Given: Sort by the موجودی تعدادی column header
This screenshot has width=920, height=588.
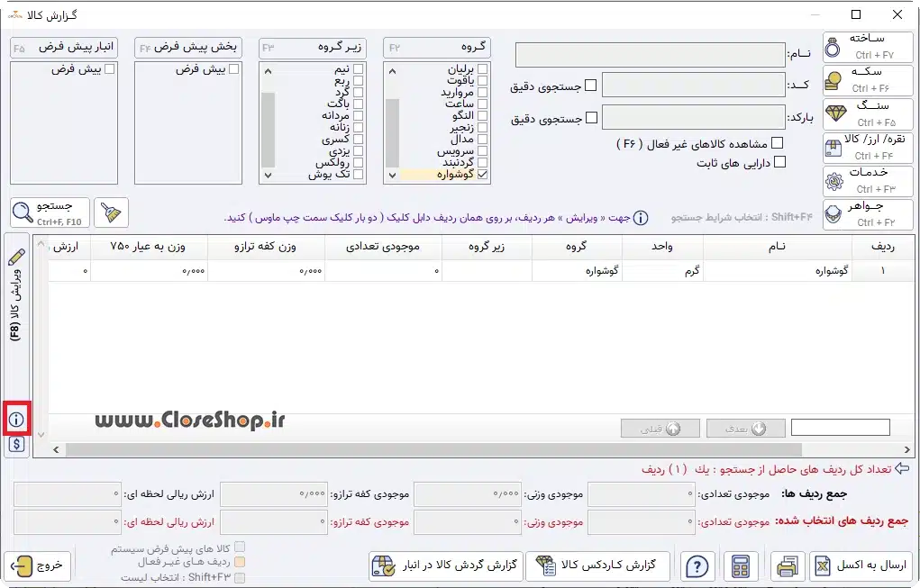Looking at the screenshot, I should coord(383,247).
